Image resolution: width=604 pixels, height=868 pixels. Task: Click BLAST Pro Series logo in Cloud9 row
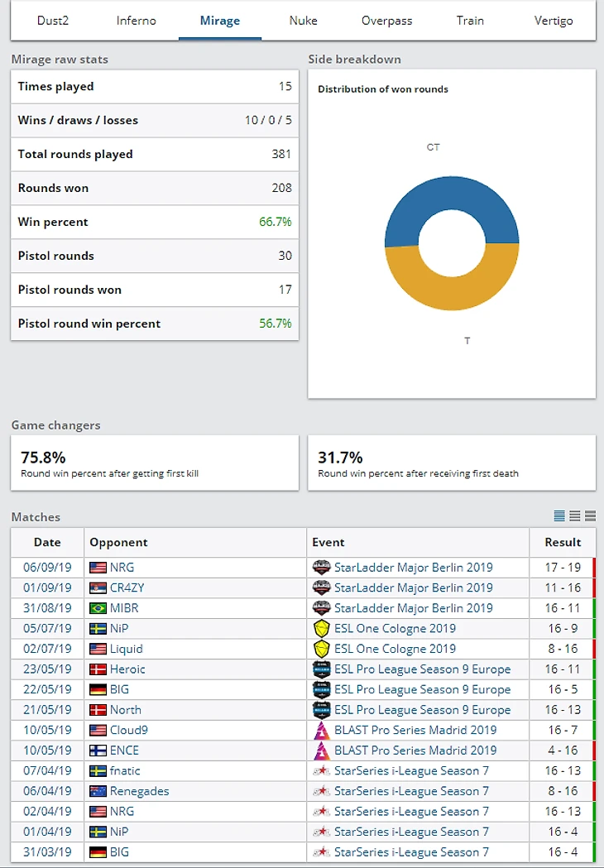pyautogui.click(x=322, y=731)
